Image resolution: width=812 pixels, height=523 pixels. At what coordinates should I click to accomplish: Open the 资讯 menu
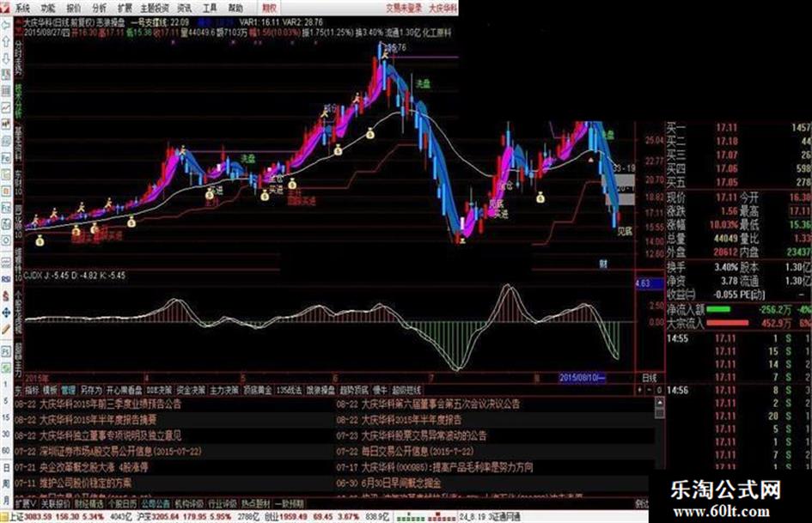pyautogui.click(x=185, y=8)
